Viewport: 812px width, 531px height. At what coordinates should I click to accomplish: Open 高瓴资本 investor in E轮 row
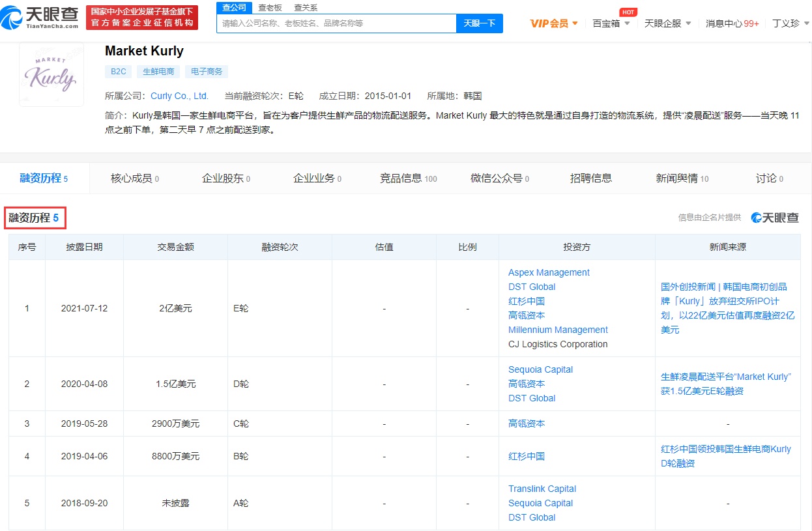(527, 315)
